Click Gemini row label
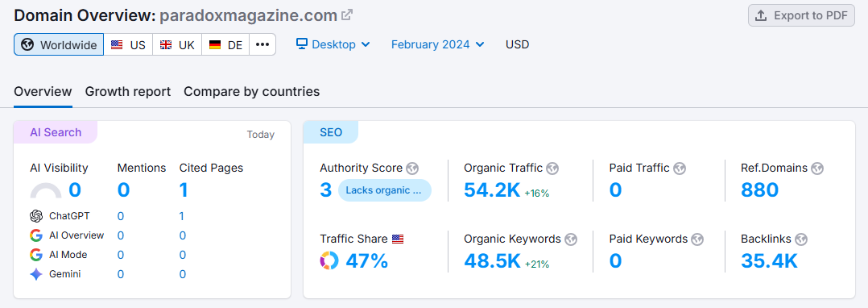Image resolution: width=868 pixels, height=308 pixels. 64,274
